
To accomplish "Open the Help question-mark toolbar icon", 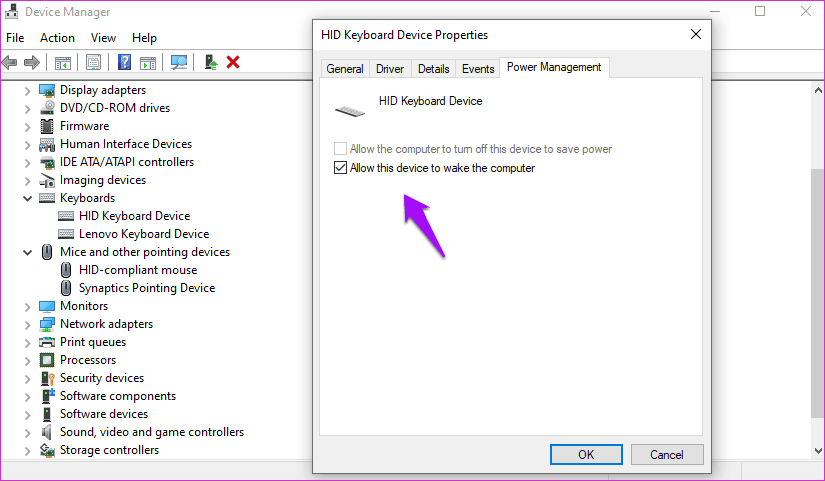I will [124, 62].
